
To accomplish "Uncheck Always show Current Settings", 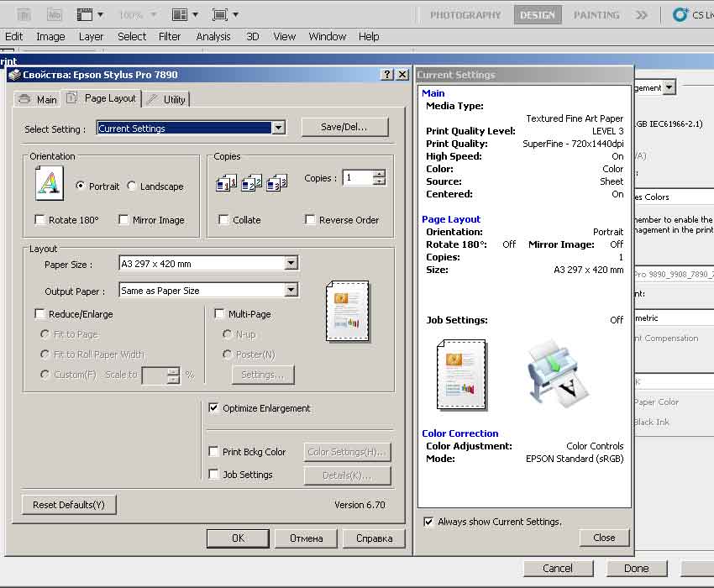I will click(x=428, y=522).
